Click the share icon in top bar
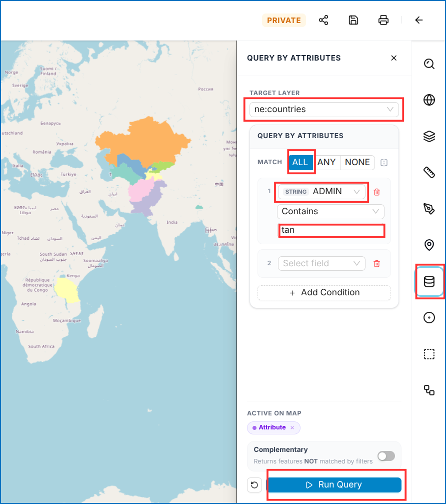446x504 pixels. 323,20
